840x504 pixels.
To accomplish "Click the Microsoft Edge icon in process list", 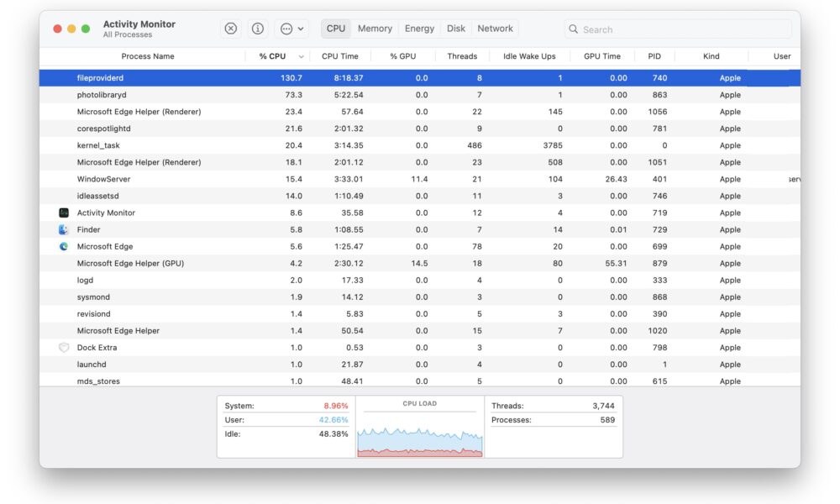I will pos(64,246).
